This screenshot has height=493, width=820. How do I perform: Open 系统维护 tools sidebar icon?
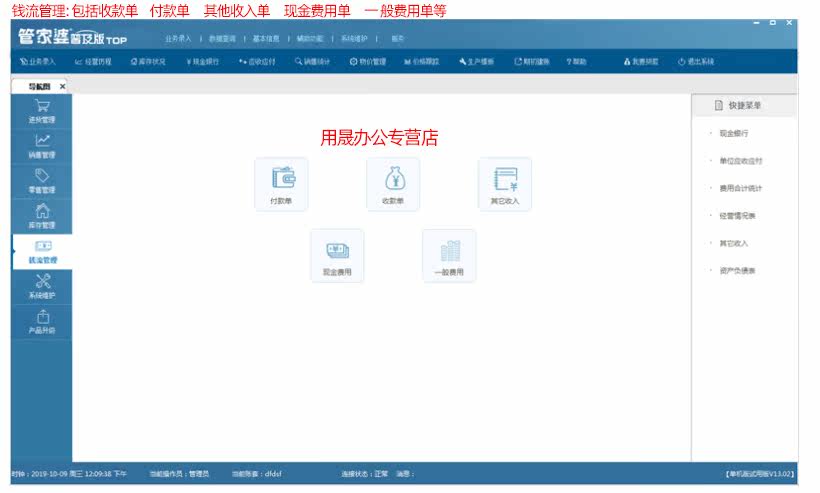tap(42, 287)
